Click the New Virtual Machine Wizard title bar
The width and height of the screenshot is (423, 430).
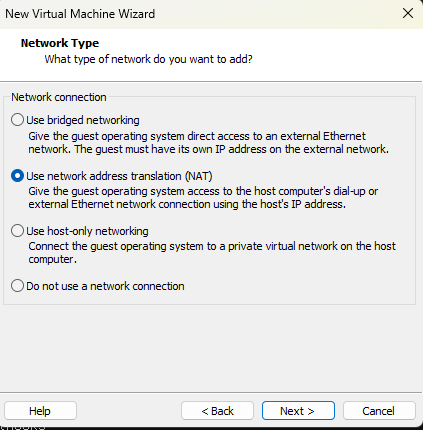(x=200, y=14)
